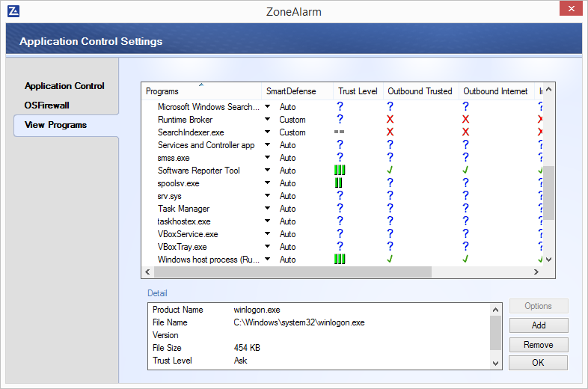Click Task Manager's Trust Level question mark
Image resolution: width=588 pixels, height=389 pixels.
point(340,209)
